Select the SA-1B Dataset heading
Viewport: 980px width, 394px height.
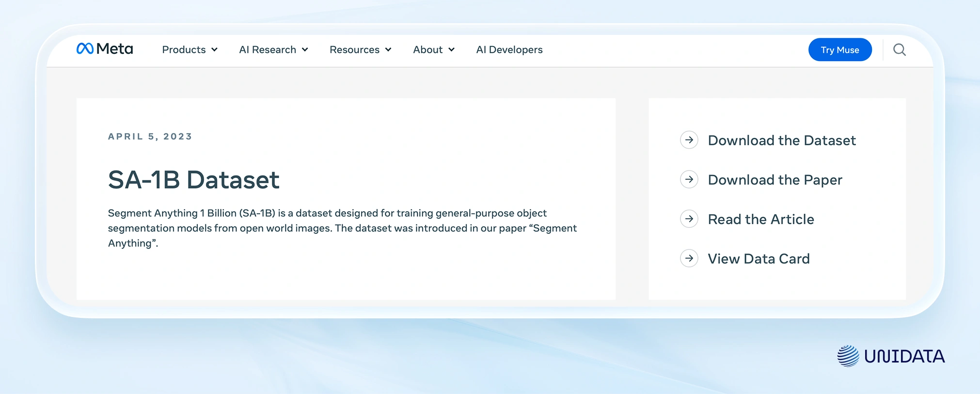coord(193,180)
